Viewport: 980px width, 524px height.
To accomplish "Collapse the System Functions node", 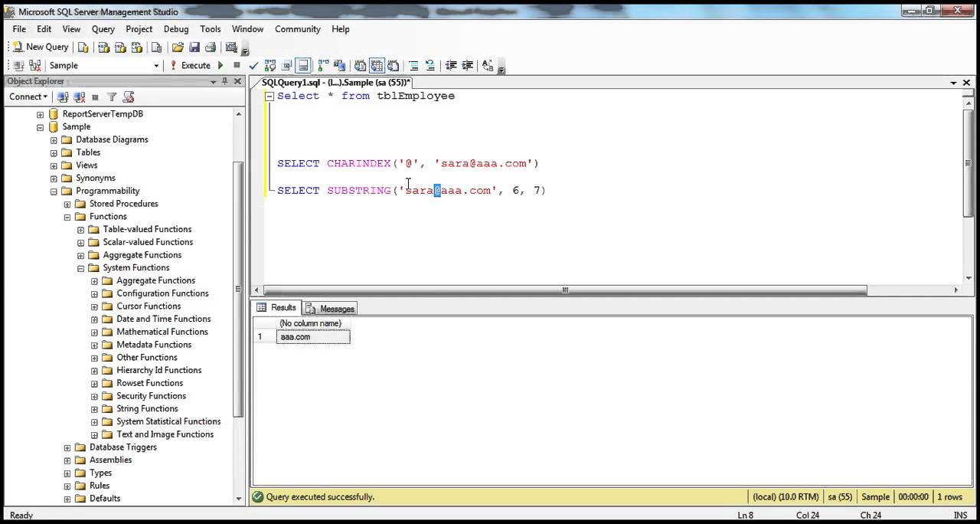I will (81, 268).
